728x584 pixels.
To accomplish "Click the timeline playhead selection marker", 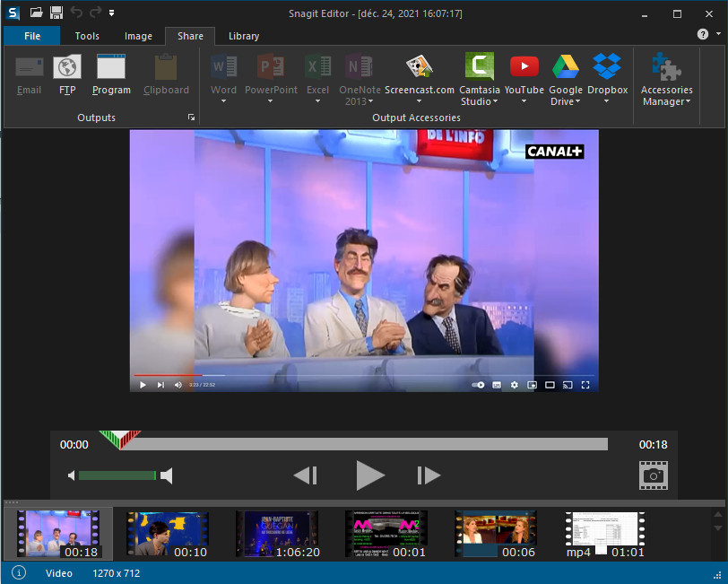I will coord(120,440).
